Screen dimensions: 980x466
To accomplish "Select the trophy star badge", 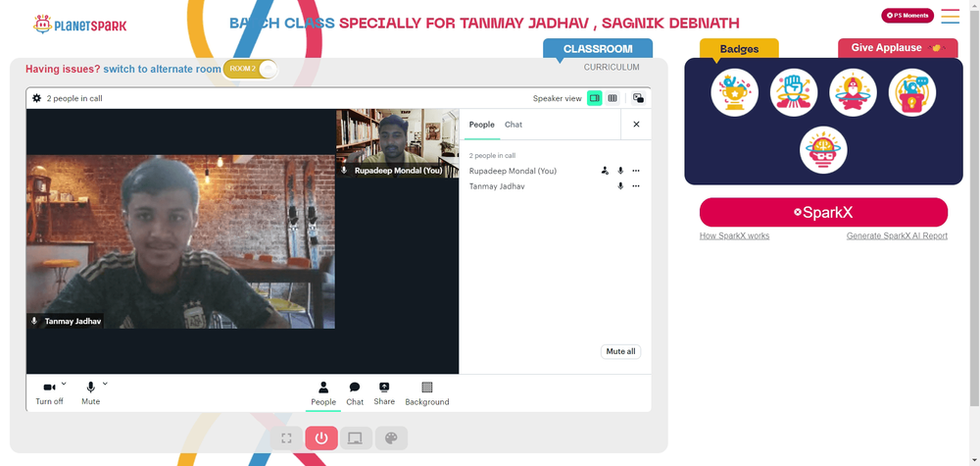I will [734, 92].
